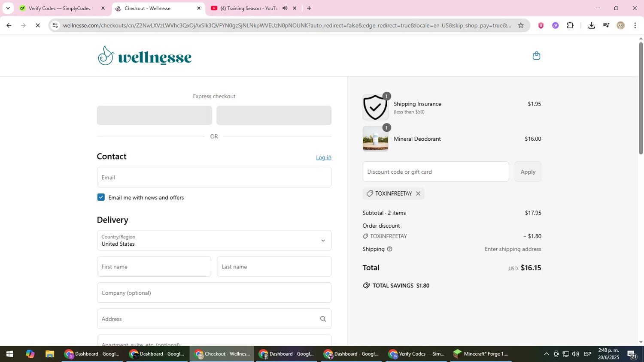This screenshot has height=362, width=644.
Task: Click the second express checkout button
Action: [274, 115]
